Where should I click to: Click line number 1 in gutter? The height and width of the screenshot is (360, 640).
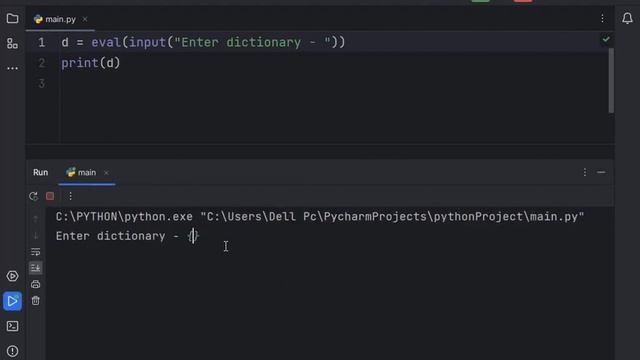(41, 42)
